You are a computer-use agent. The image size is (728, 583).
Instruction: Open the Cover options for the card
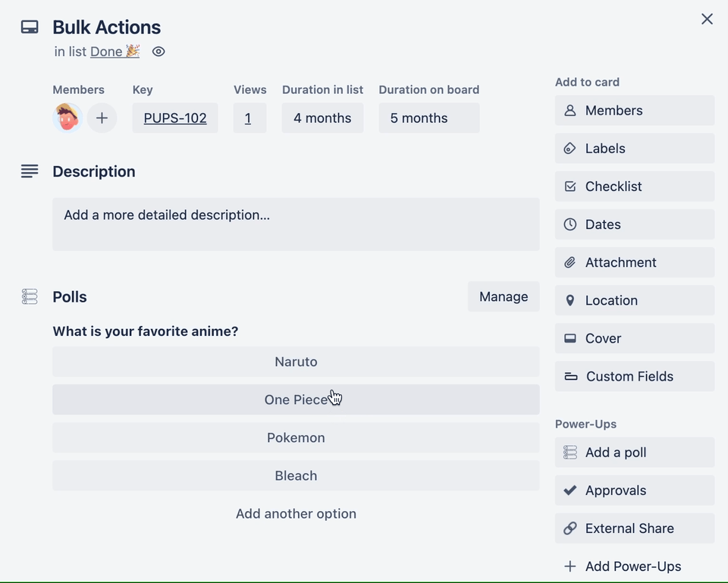pos(634,338)
